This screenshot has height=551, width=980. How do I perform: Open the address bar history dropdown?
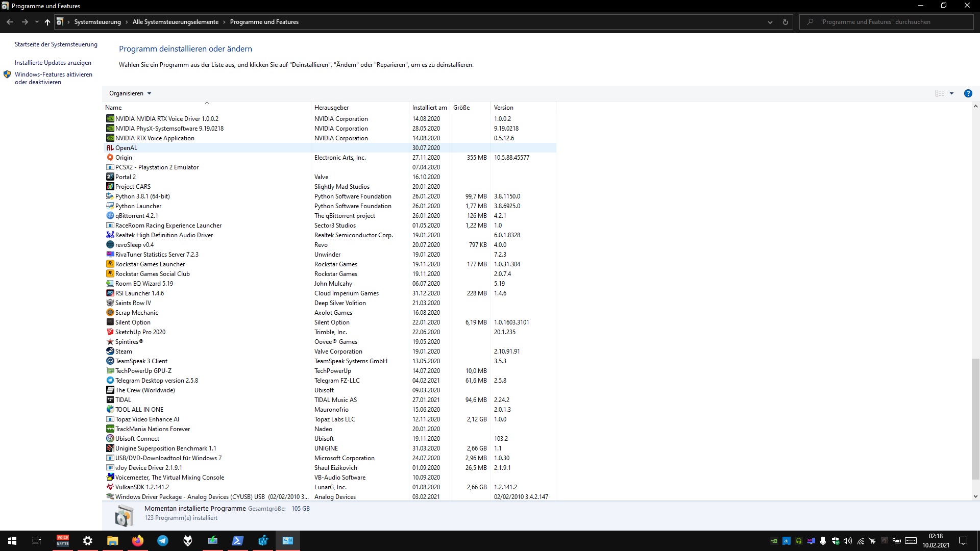pos(770,22)
